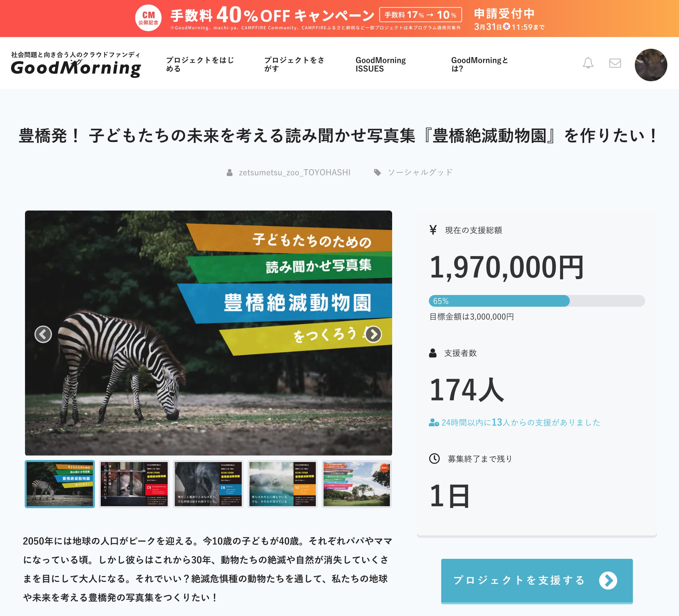Select the orangutan cage thumbnail
Image resolution: width=679 pixels, height=616 pixels.
coord(134,484)
